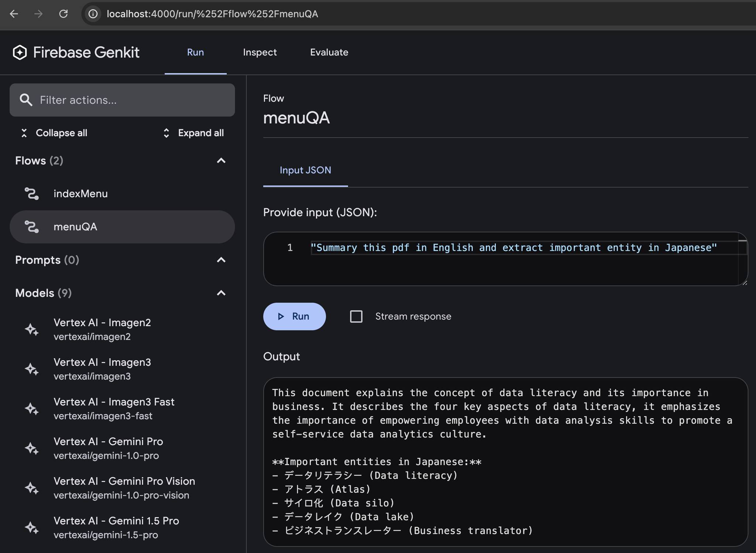This screenshot has height=553, width=756.
Task: Click the Run button to execute flow
Action: click(294, 316)
